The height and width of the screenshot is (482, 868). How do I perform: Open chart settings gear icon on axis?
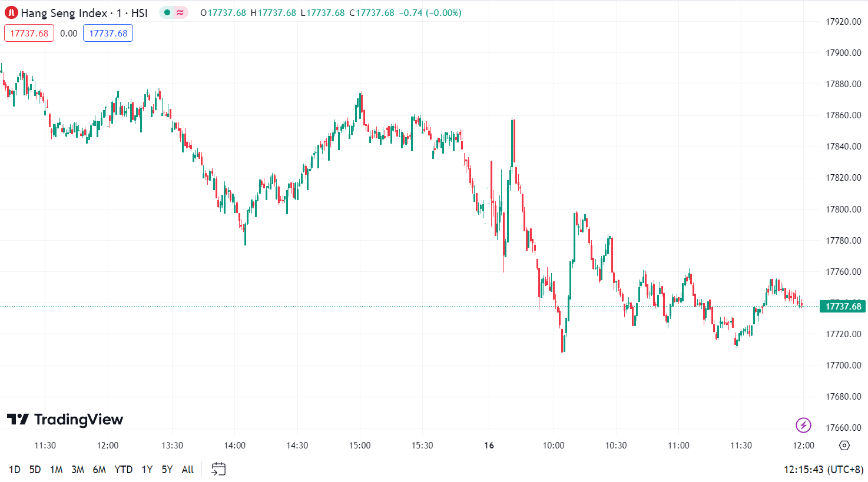tap(844, 446)
